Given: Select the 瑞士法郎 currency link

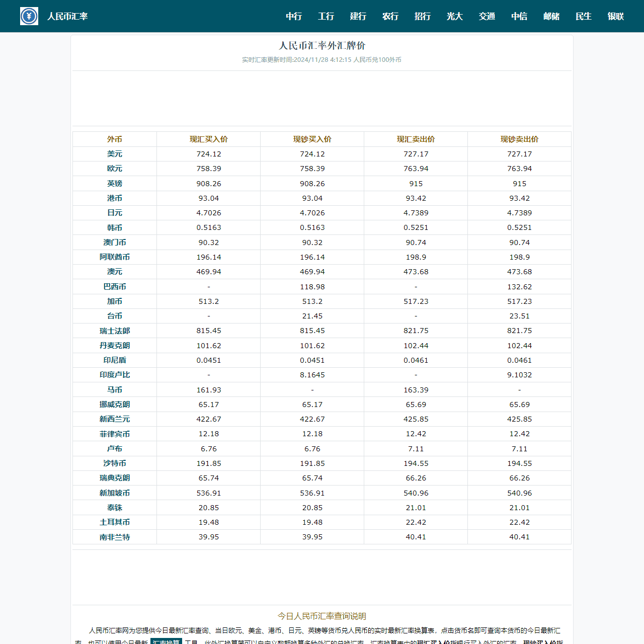Looking at the screenshot, I should (115, 331).
